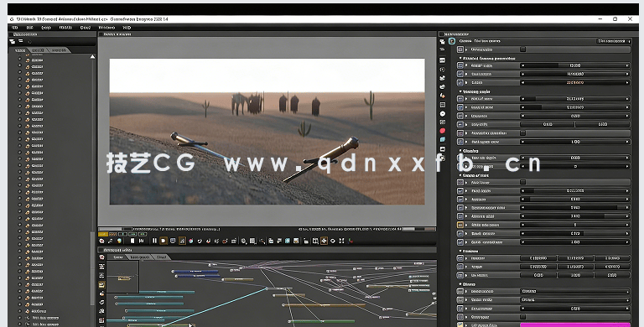Image resolution: width=644 pixels, height=327 pixels.
Task: Click the cyan-outlined icon atop the node inspector
Action: coord(452,41)
